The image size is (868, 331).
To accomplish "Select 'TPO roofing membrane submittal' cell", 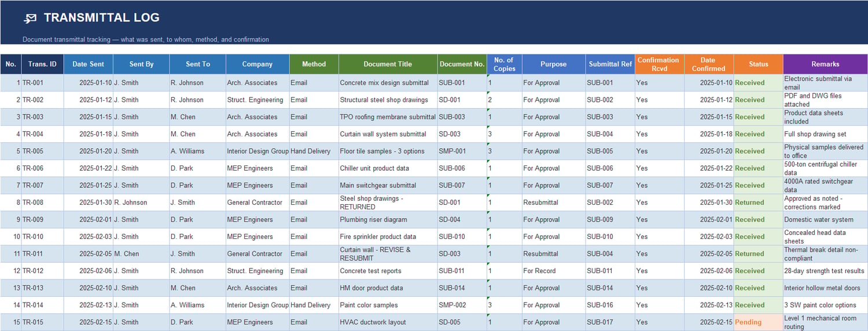I will coord(388,117).
